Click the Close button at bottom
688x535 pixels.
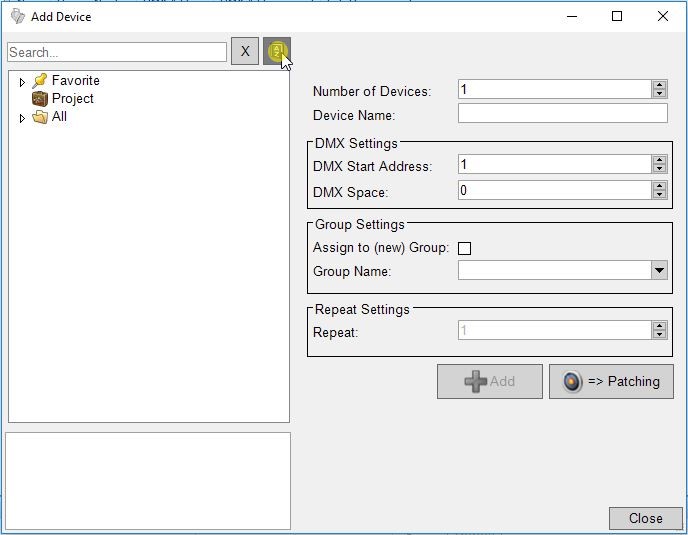coord(645,518)
